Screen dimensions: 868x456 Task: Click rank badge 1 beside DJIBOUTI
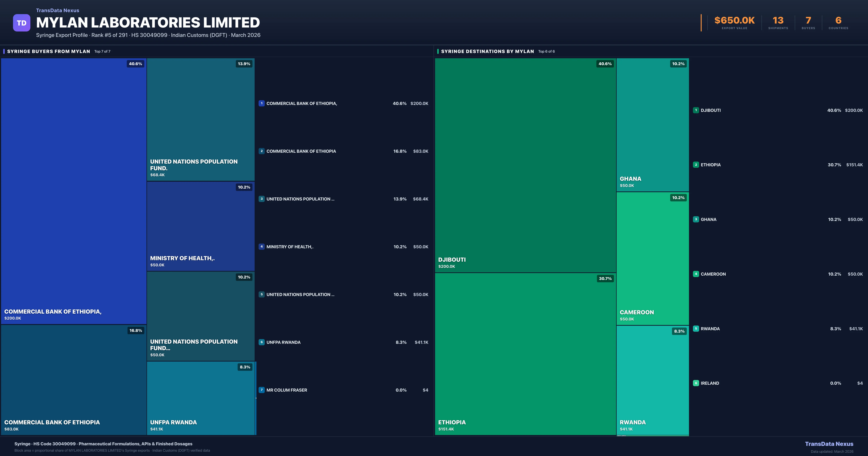pos(696,110)
